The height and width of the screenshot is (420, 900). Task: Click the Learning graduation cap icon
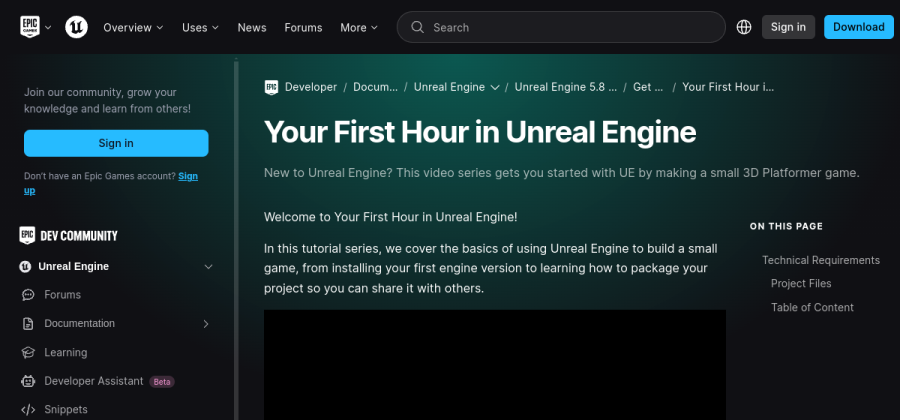[x=28, y=352]
